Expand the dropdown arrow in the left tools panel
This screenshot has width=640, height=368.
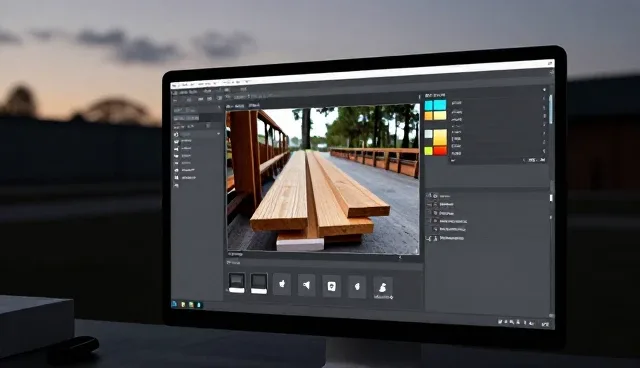218,134
